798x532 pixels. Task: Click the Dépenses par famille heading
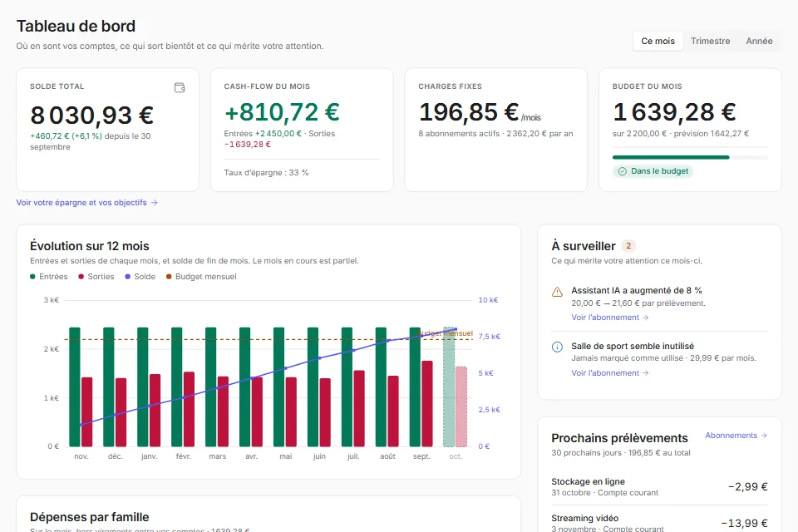click(90, 517)
